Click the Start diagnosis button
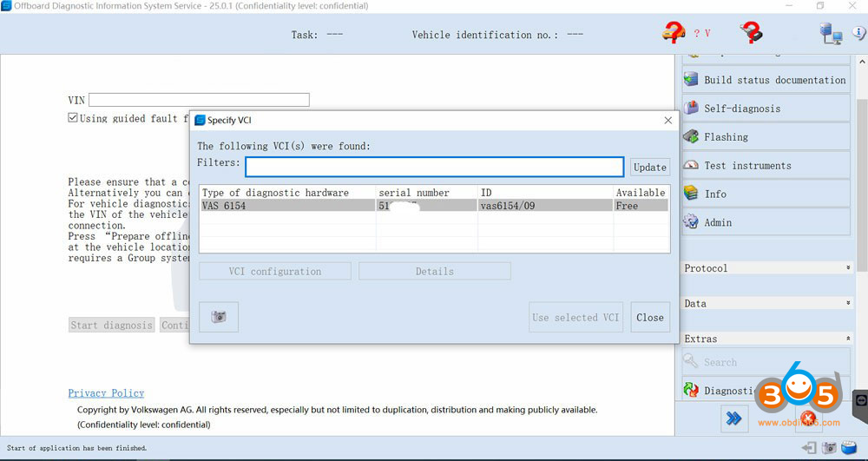868x461 pixels. tap(112, 325)
